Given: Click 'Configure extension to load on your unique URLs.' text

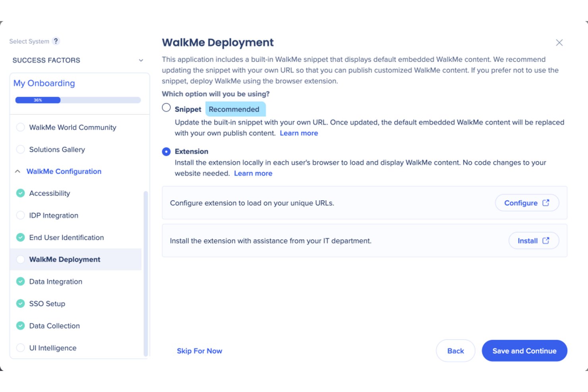Looking at the screenshot, I should [x=252, y=203].
